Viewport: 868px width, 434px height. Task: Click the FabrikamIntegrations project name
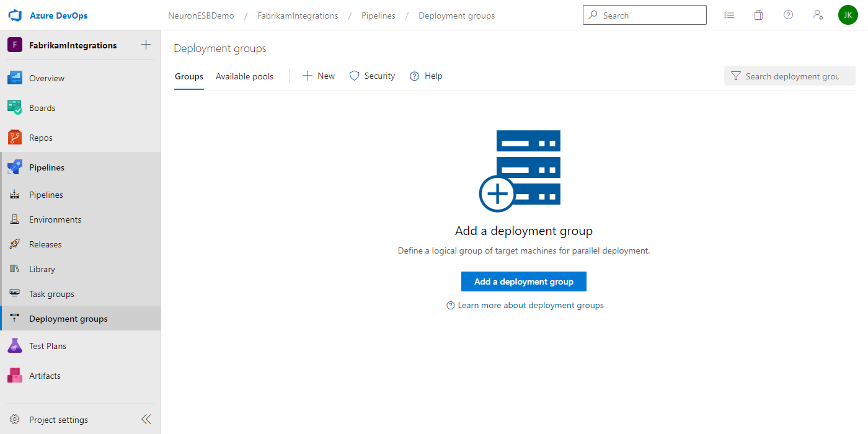(x=73, y=45)
